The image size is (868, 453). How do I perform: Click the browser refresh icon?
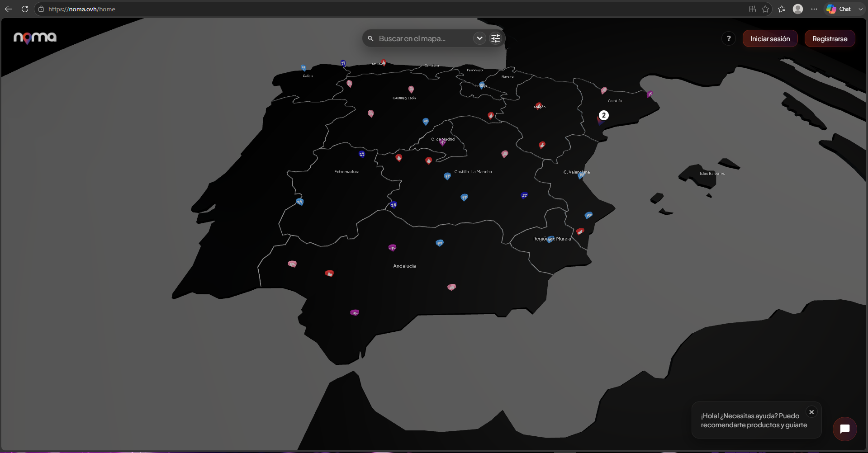[x=25, y=9]
